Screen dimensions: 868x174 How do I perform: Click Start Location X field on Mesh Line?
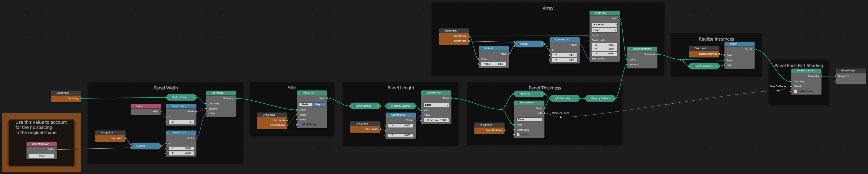tap(604, 45)
